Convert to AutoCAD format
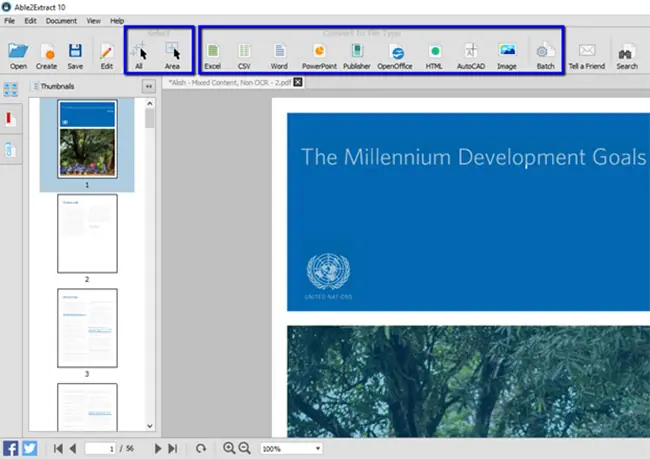Viewport: 650px width, 459px height. click(471, 56)
